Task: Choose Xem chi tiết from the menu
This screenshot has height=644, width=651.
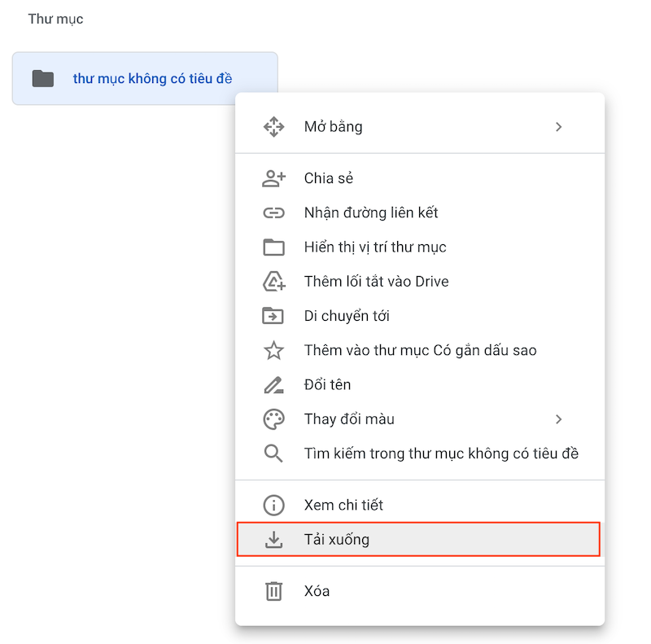Action: (343, 505)
